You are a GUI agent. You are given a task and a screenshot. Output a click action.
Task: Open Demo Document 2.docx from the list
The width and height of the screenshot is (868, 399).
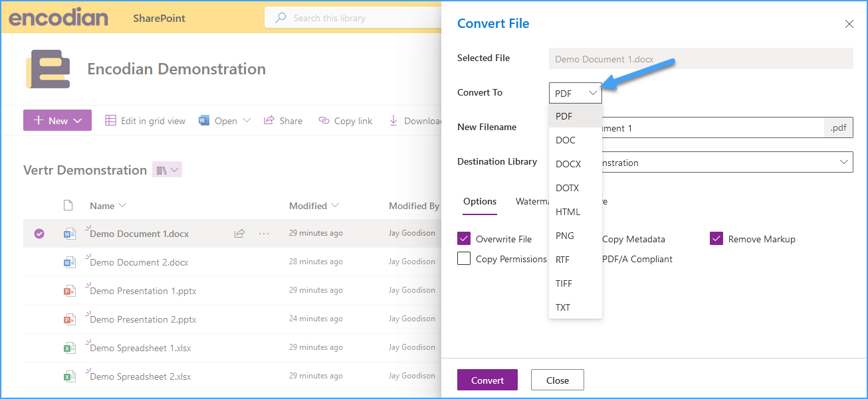click(x=139, y=262)
